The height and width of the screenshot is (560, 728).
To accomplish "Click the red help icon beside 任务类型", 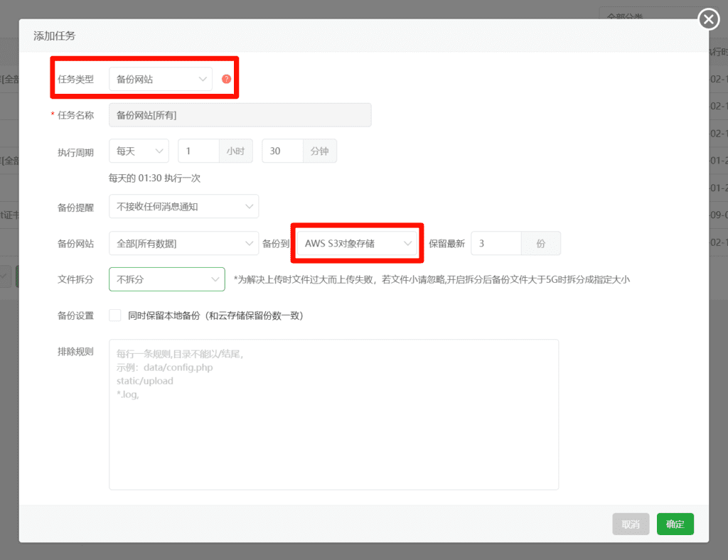I will click(x=226, y=79).
